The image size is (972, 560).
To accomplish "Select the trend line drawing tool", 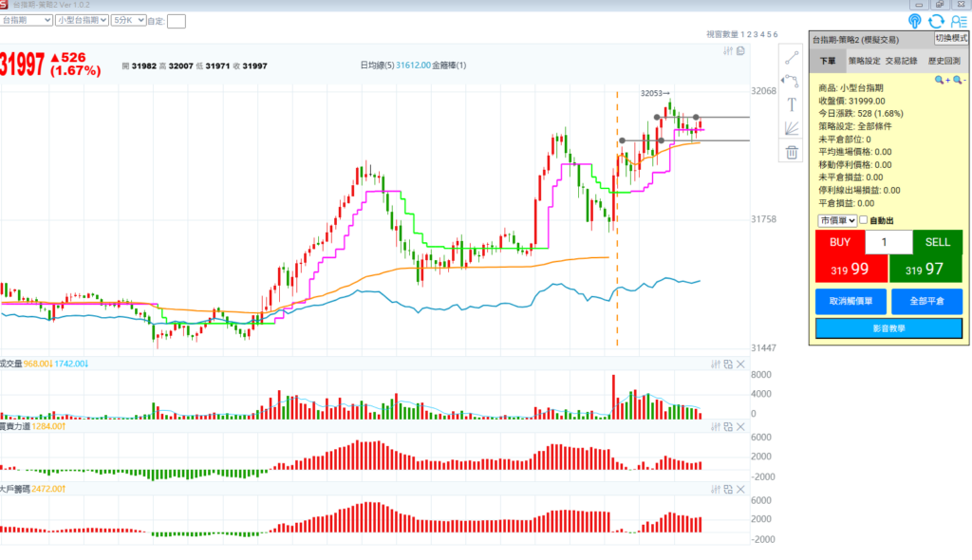I will pyautogui.click(x=792, y=58).
